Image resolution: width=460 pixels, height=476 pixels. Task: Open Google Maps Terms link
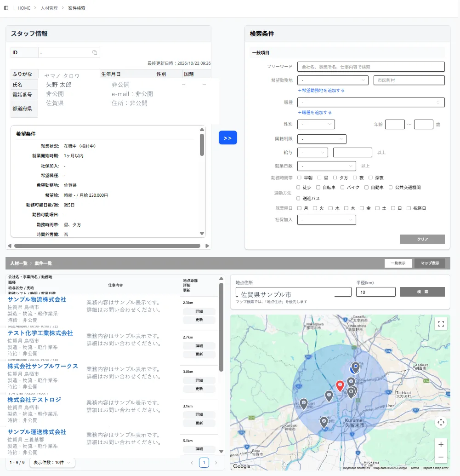415,468
